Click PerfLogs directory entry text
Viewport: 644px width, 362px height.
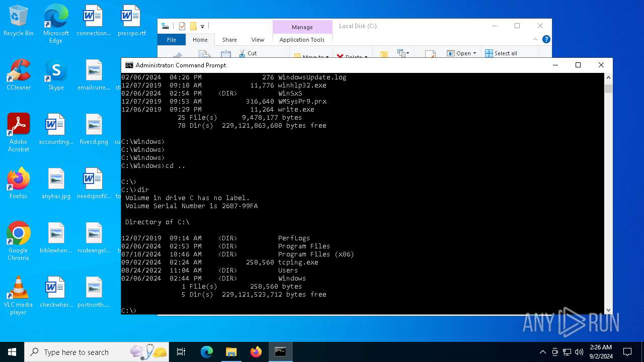tap(294, 238)
